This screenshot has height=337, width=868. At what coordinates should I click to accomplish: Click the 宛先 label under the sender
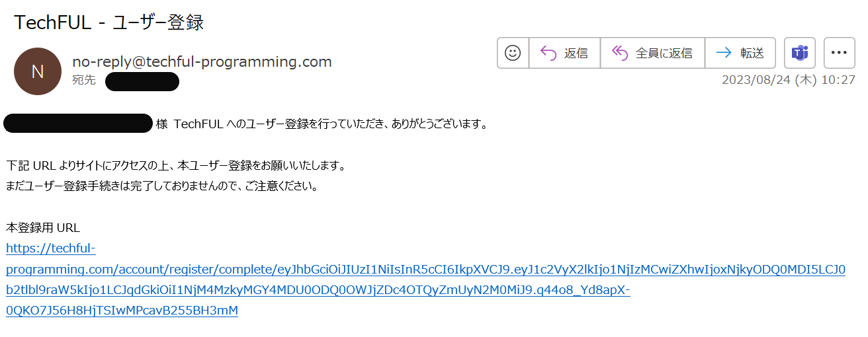(84, 81)
